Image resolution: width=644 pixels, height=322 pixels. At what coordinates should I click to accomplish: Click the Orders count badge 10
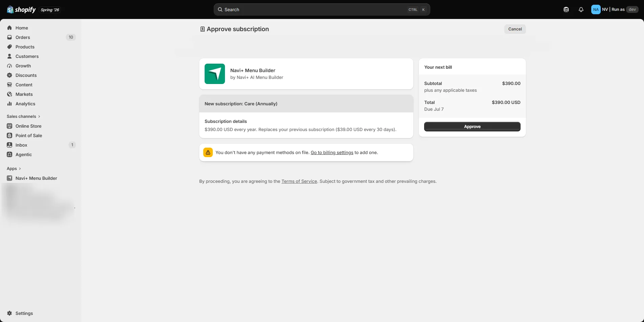coord(71,37)
